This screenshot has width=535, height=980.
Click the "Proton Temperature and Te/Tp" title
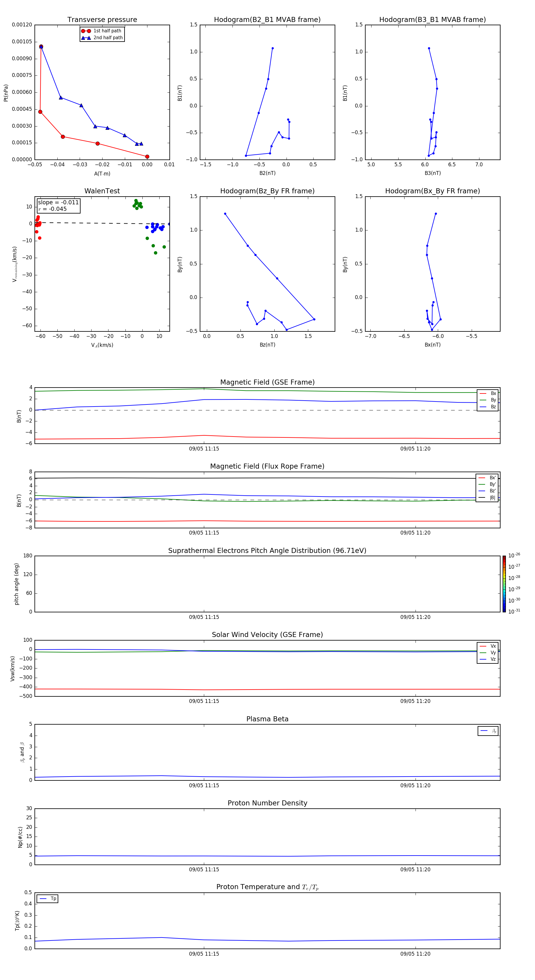[x=267, y=887]
